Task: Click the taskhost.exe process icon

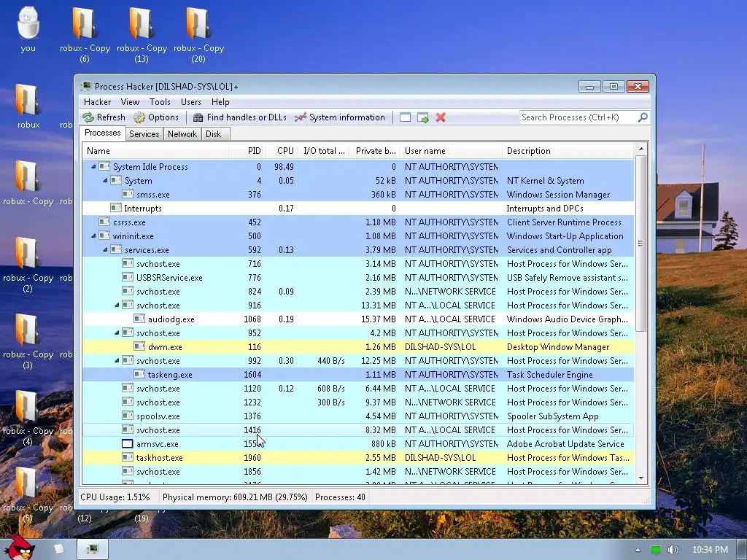Action: 127,458
